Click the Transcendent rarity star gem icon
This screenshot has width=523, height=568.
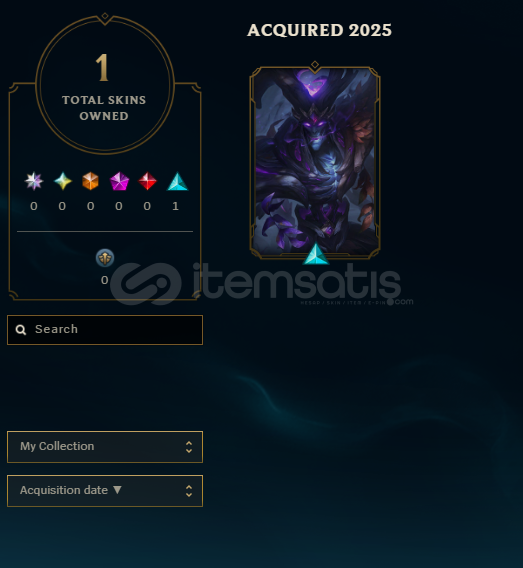pos(34,181)
